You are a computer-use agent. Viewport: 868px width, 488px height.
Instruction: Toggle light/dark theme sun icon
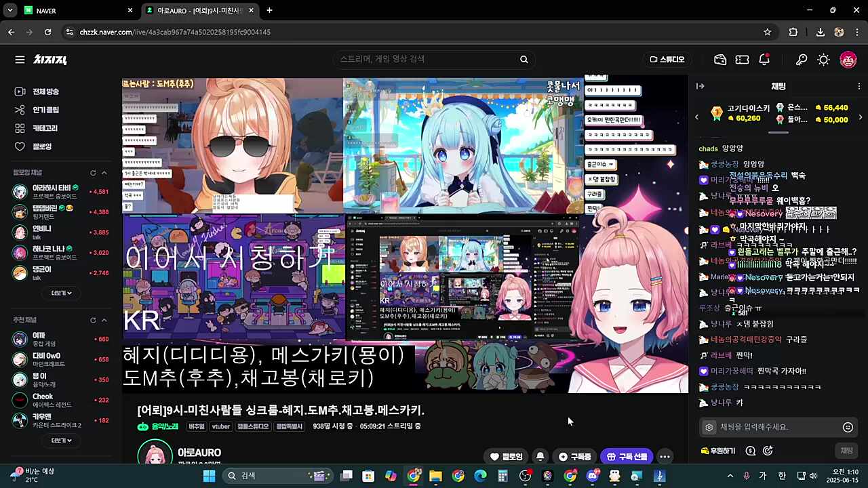pyautogui.click(x=823, y=60)
